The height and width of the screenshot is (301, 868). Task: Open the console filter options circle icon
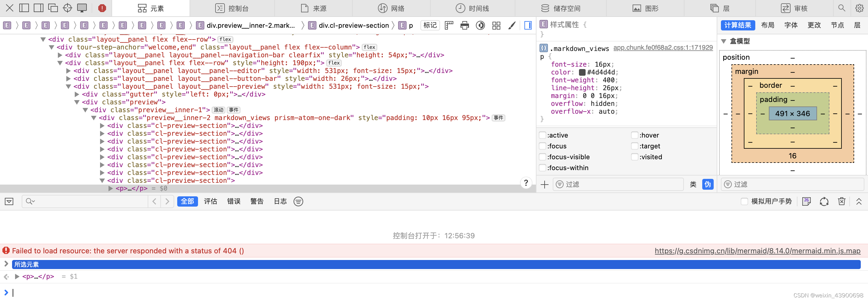[298, 201]
